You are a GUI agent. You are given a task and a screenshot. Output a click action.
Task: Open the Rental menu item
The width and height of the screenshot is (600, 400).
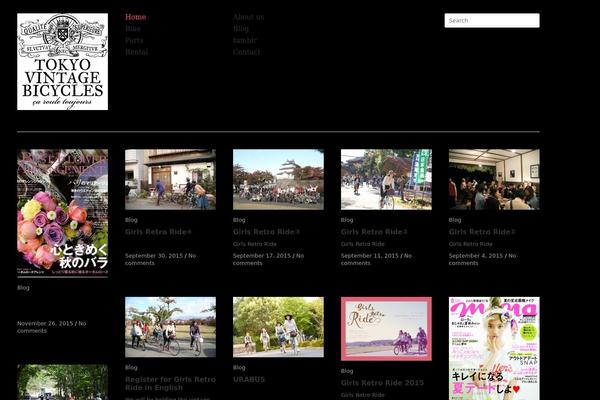(136, 52)
